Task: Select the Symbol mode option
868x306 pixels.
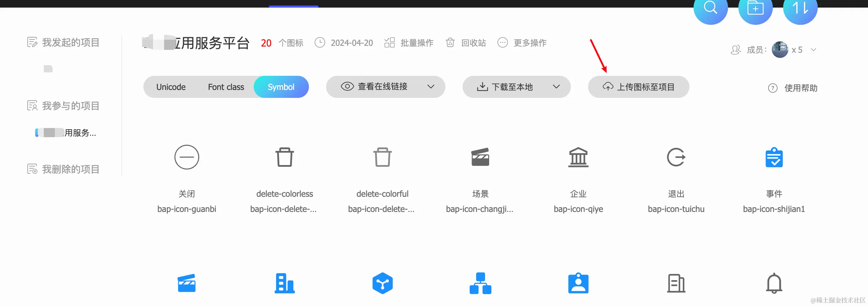Action: click(281, 87)
